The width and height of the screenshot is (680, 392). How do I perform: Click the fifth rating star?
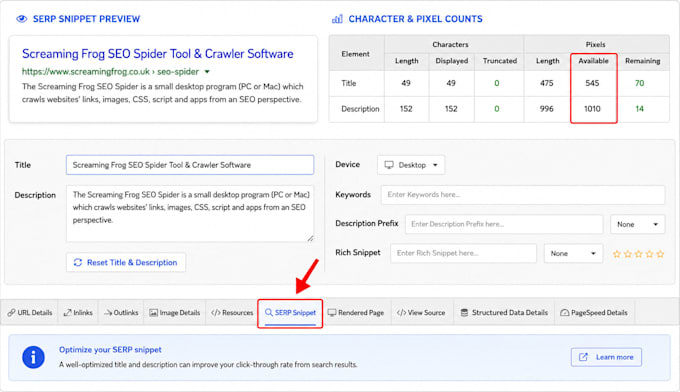[660, 254]
